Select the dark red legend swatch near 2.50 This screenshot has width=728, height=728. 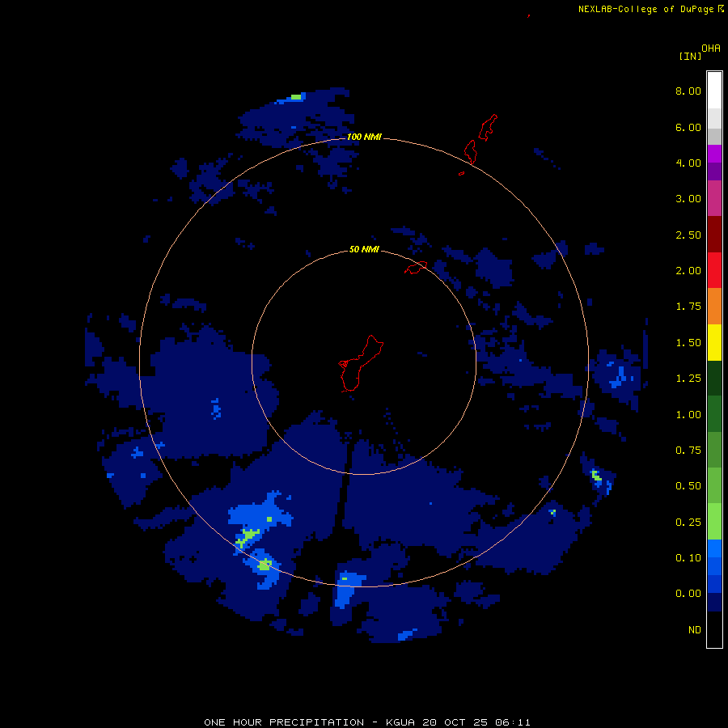click(714, 235)
